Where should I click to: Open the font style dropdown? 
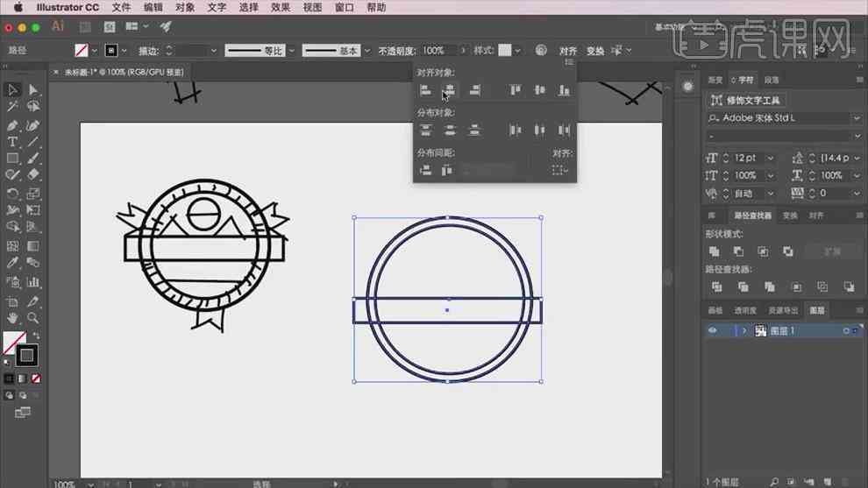click(857, 136)
